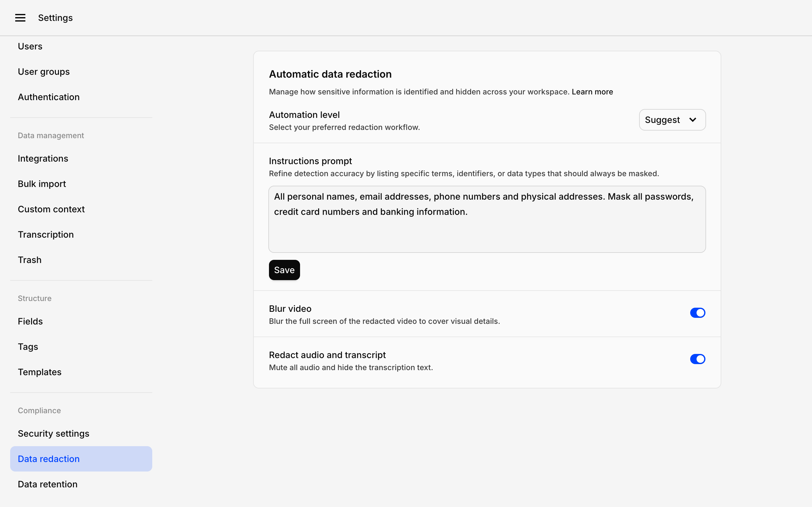Navigate to Security settings
The height and width of the screenshot is (507, 812).
53,433
